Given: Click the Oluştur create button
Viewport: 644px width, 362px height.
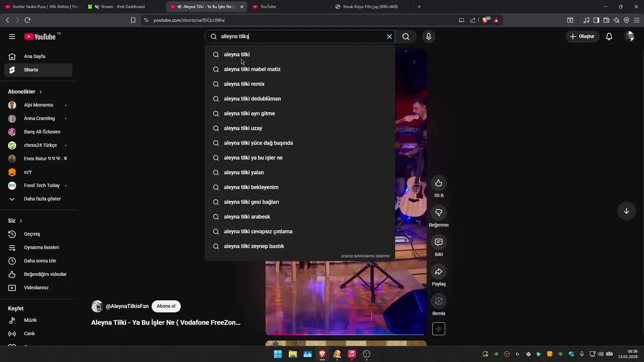Looking at the screenshot, I should click(582, 36).
